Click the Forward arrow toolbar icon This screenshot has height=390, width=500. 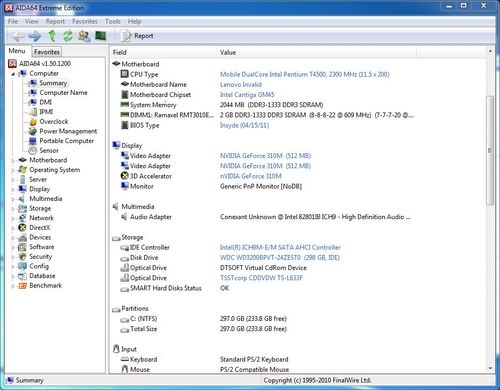point(35,36)
